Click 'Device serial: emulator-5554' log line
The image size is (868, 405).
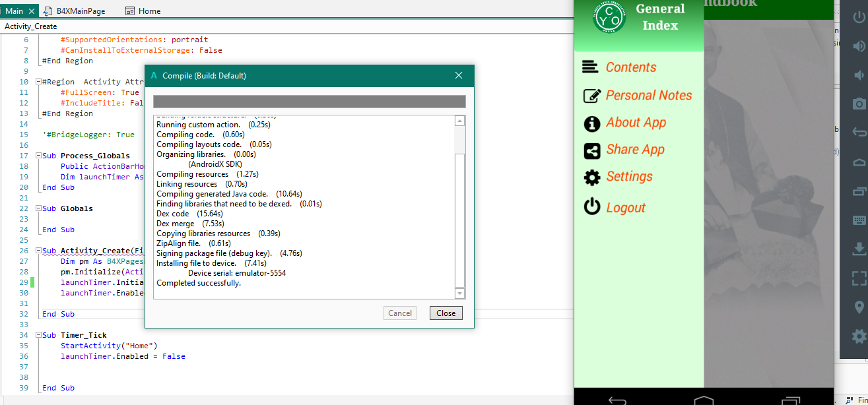click(x=237, y=273)
